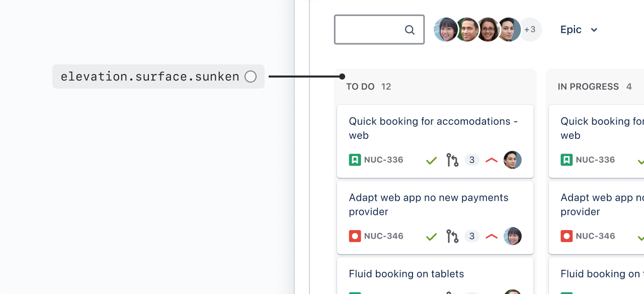Click branch icon on Adapt web app card
The height and width of the screenshot is (294, 644).
point(452,236)
